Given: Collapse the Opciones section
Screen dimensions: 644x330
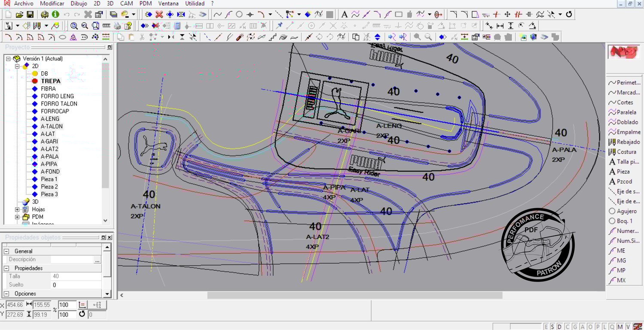Looking at the screenshot, I should (6, 294).
